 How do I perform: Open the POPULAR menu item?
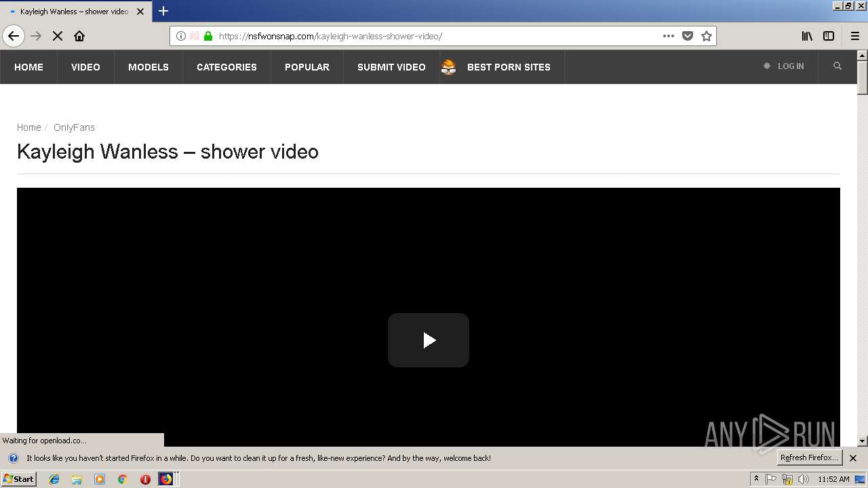[x=307, y=67]
